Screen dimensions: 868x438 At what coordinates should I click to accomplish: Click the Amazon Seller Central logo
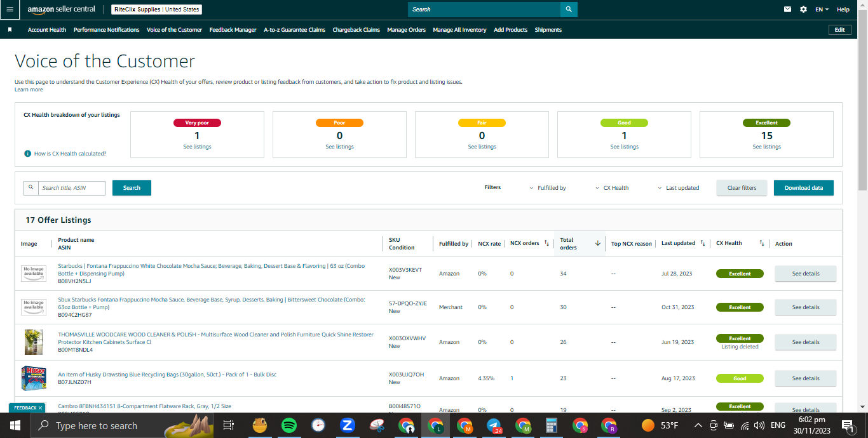62,10
